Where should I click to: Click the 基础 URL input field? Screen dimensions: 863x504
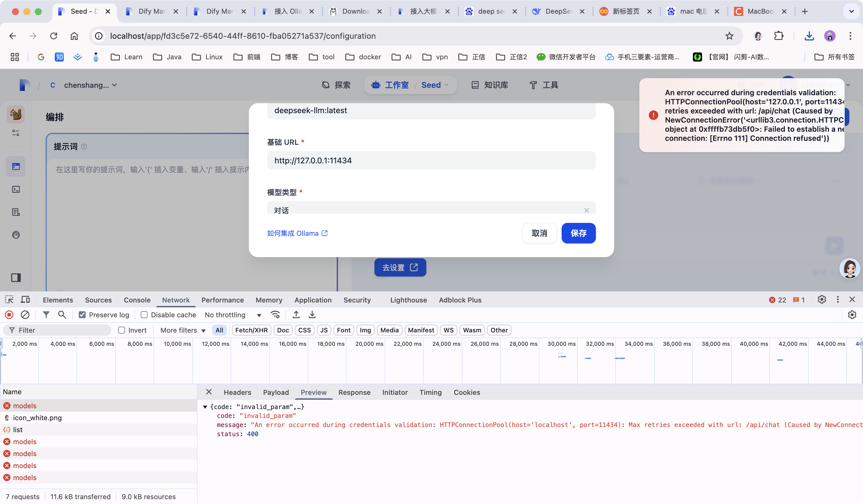click(x=431, y=160)
